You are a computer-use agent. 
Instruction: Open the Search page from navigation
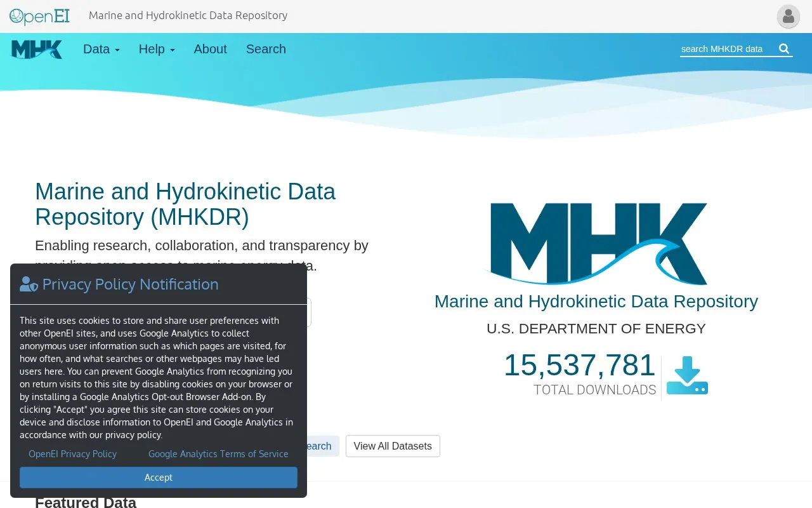[x=266, y=49]
